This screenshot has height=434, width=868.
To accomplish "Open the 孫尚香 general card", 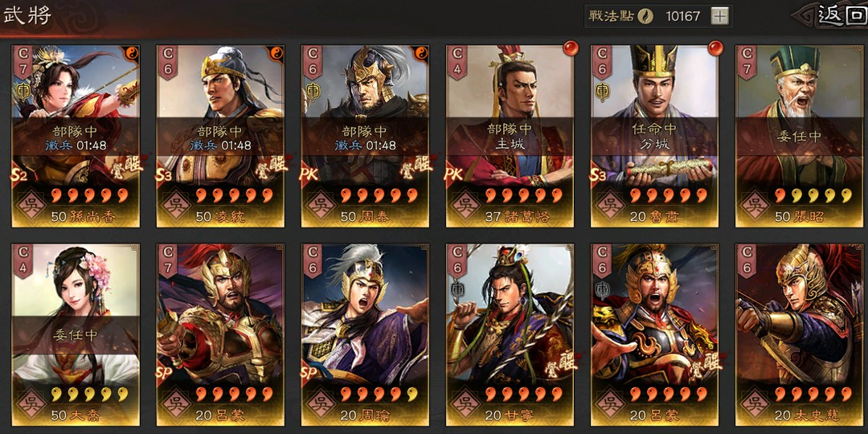I will [x=76, y=136].
